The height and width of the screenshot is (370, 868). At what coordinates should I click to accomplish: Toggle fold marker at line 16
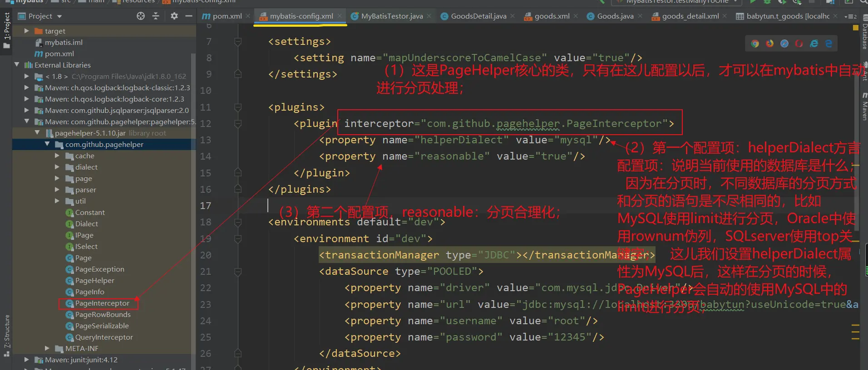238,189
